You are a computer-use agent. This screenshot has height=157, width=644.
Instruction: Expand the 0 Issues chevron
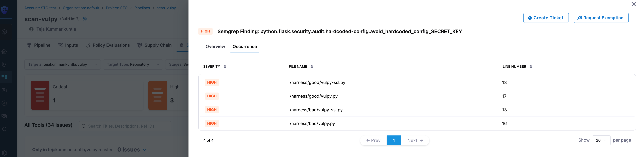click(144, 150)
